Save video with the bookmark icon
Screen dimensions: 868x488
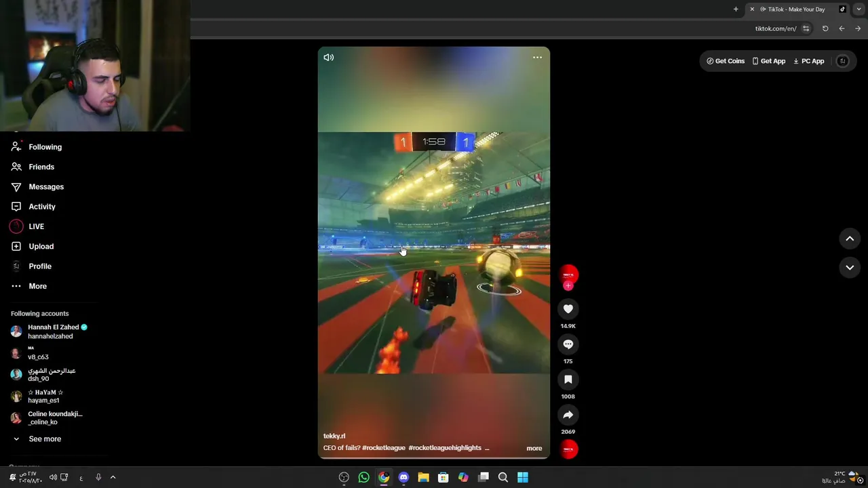point(568,380)
